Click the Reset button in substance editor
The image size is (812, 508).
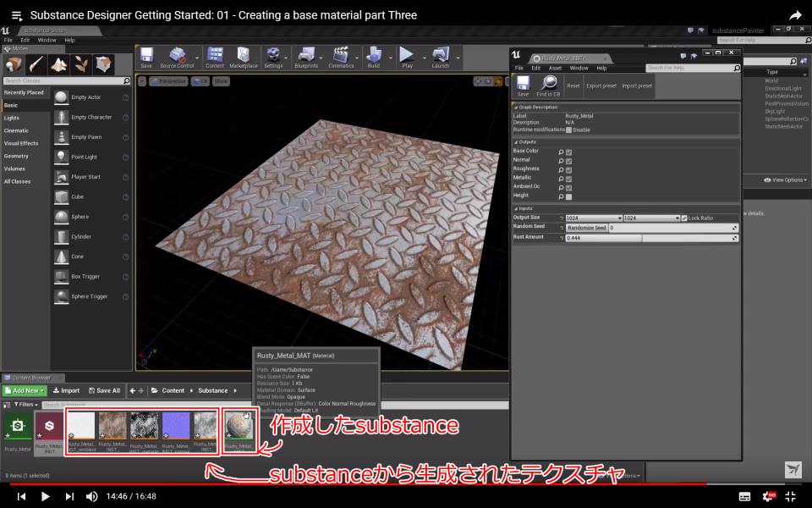(573, 86)
